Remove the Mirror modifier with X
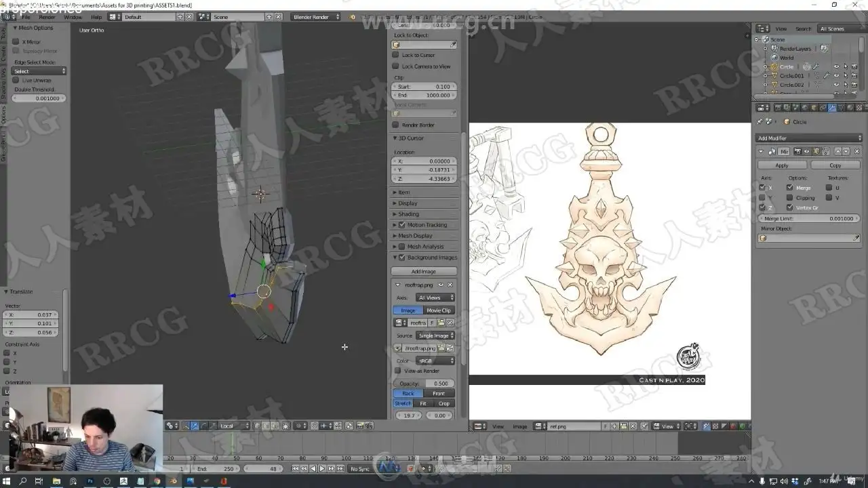The image size is (868, 488). 856,151
